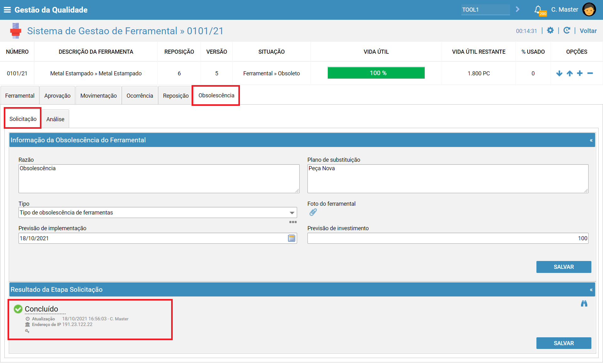Click the update timestamp 18/10/2021 16:56:03
Viewport: 603px width, 364px height.
(84, 319)
